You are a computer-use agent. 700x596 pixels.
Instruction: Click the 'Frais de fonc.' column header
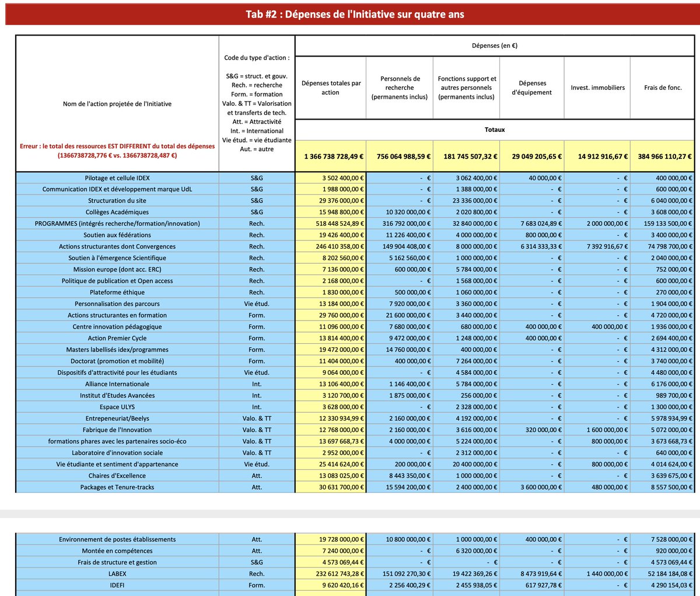[x=663, y=88]
